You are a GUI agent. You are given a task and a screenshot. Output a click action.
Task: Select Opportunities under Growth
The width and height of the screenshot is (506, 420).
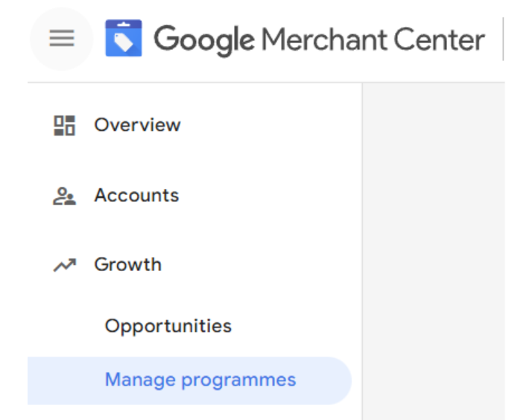168,326
